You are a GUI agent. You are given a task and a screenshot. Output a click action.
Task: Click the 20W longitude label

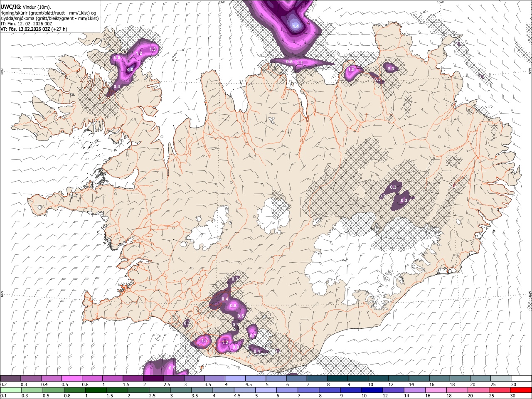tap(221, 2)
